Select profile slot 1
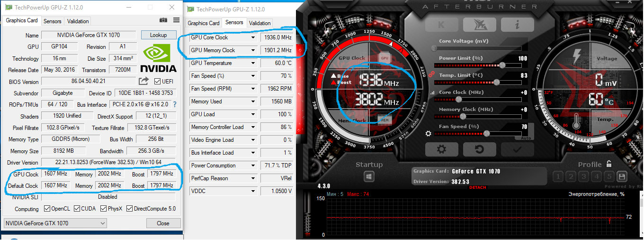644x240 pixels. coord(559,177)
